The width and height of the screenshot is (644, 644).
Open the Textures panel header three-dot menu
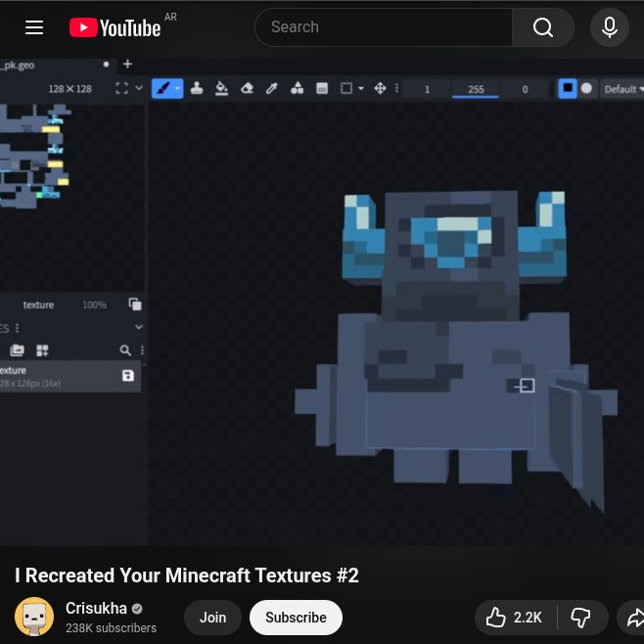(17, 328)
